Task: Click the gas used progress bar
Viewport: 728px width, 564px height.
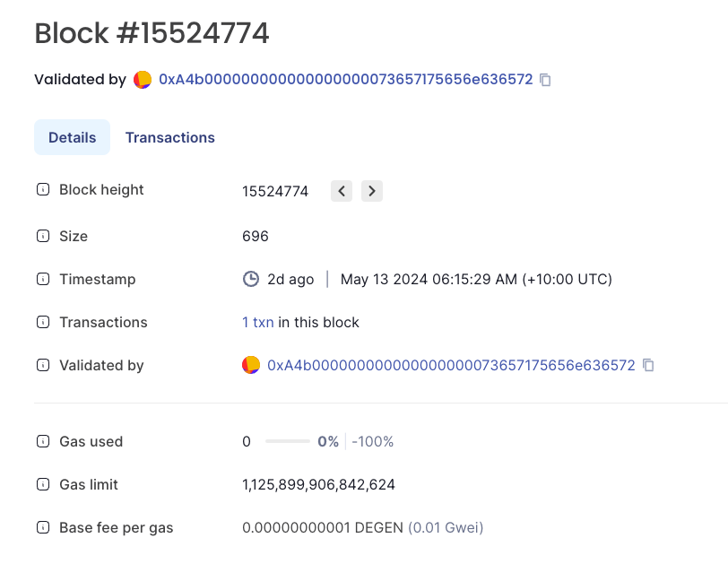Action: 287,442
